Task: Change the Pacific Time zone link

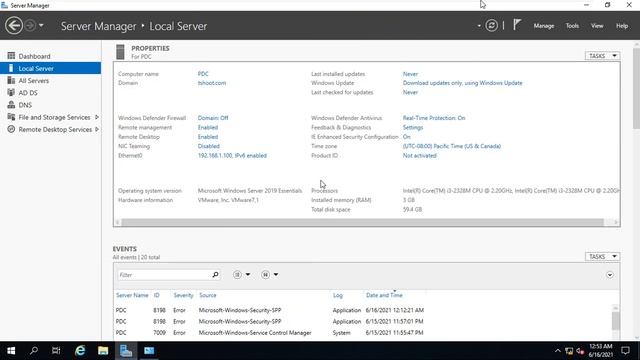Action: [451, 146]
